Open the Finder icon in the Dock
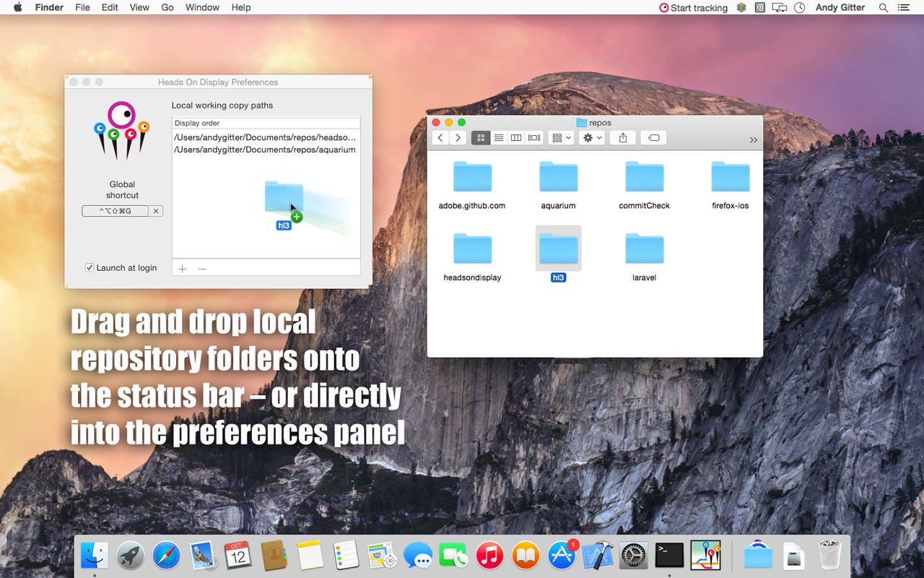This screenshot has width=924, height=578. (95, 555)
